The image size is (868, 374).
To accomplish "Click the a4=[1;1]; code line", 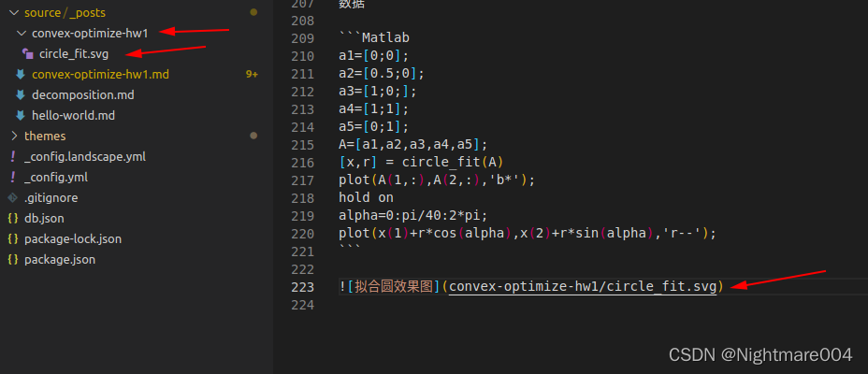I will click(374, 109).
